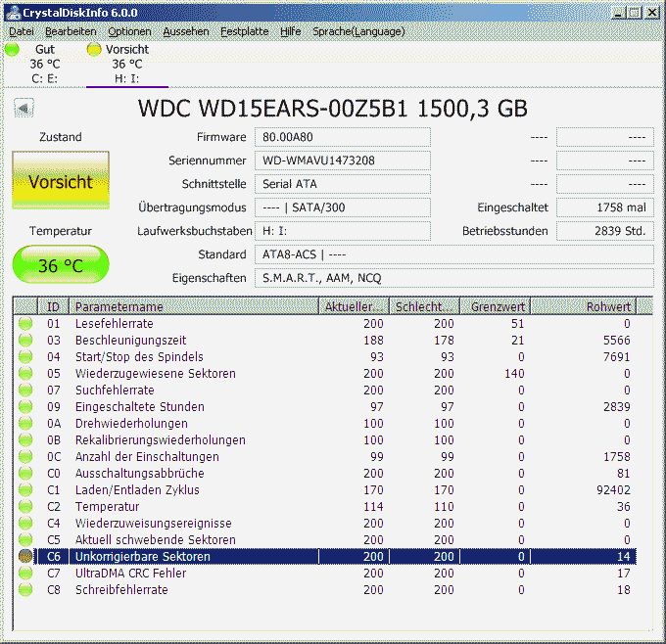Click the previous disk arrow icon
This screenshot has height=644, width=666.
[24, 109]
